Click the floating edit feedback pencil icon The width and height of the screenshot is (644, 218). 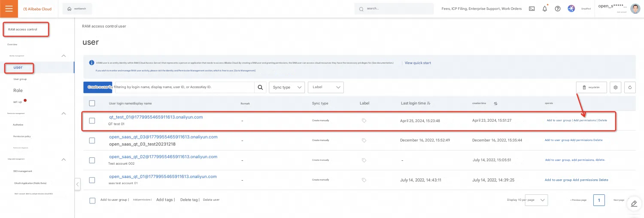634,204
